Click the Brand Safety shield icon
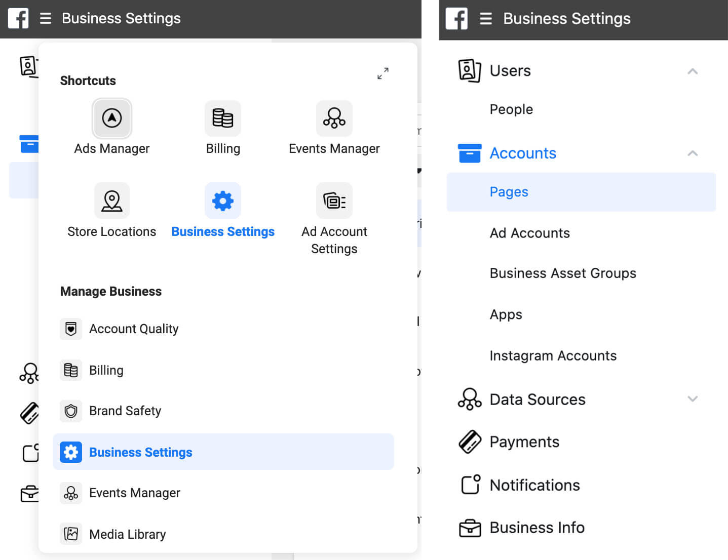 (x=71, y=411)
